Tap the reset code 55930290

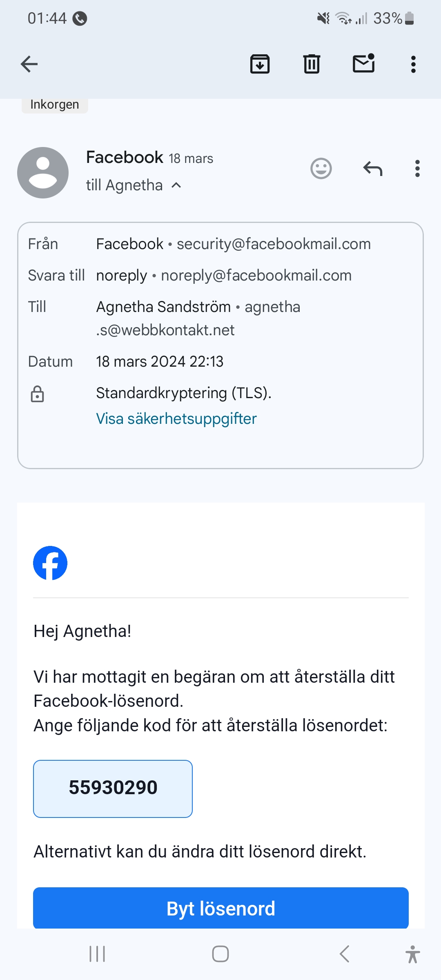(x=113, y=788)
